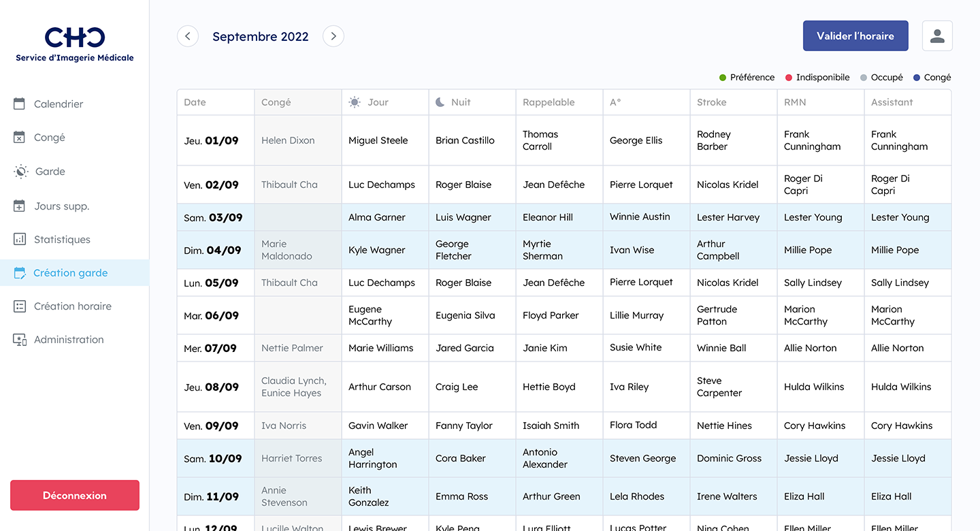Click the CHC logo
980x531 pixels.
point(75,37)
